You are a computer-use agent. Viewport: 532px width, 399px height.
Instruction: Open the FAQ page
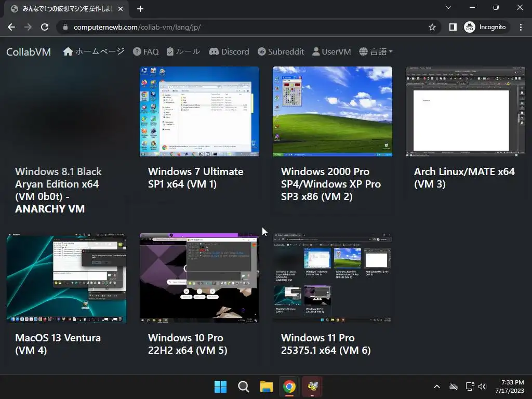pos(146,51)
